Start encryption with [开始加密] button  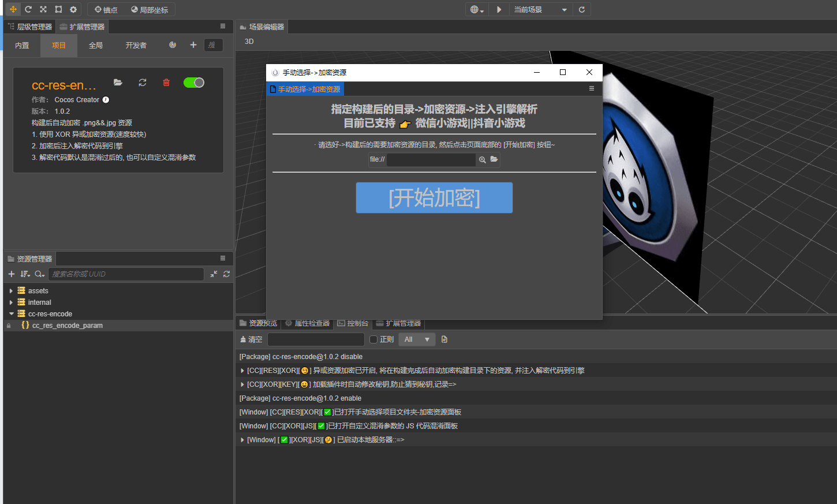tap(434, 198)
